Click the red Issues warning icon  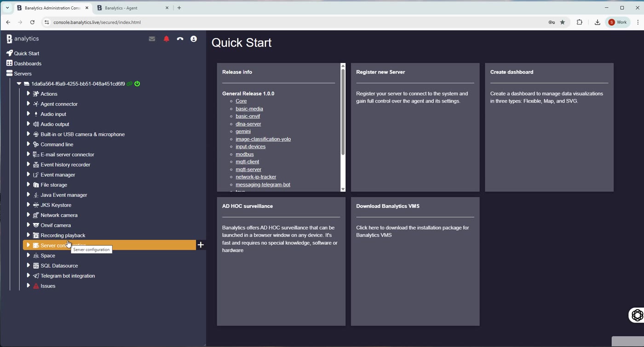pos(36,286)
